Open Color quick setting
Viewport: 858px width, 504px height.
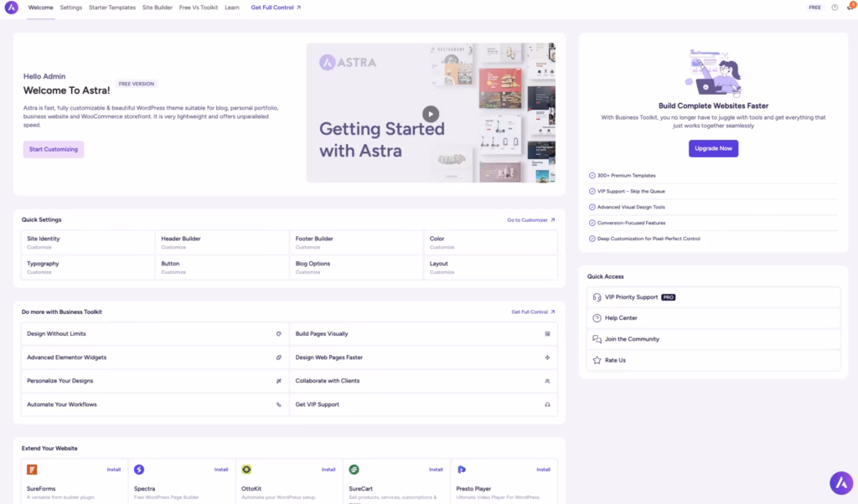click(x=490, y=243)
